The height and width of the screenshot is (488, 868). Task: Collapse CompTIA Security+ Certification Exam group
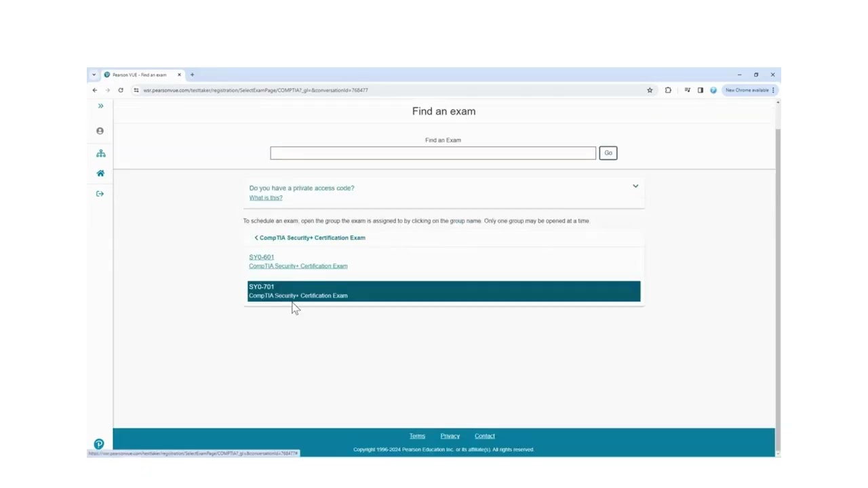coord(310,238)
